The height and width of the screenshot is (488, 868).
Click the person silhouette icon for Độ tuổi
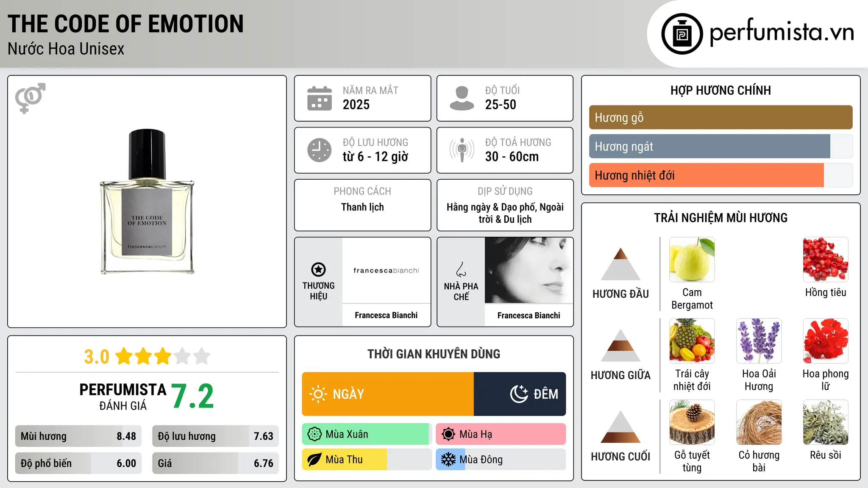pyautogui.click(x=462, y=98)
